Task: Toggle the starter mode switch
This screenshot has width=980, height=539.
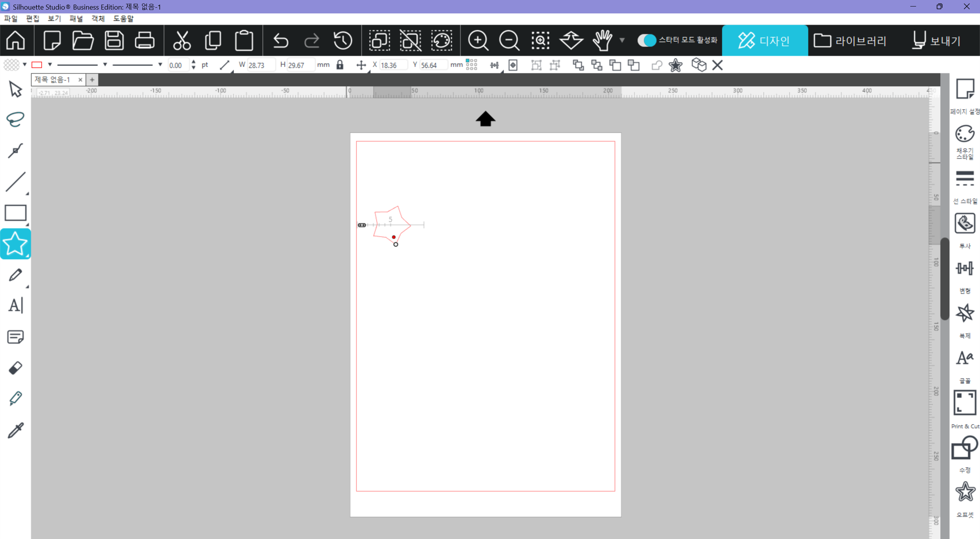Action: point(646,40)
